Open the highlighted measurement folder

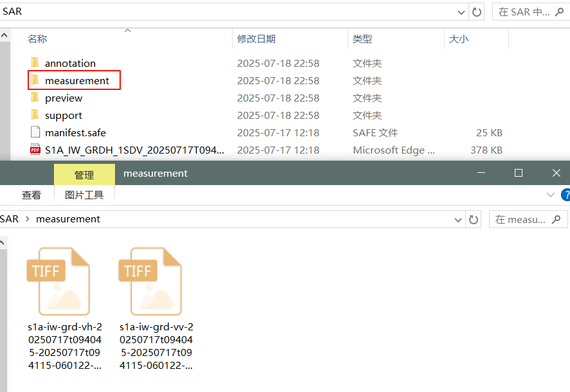point(74,80)
